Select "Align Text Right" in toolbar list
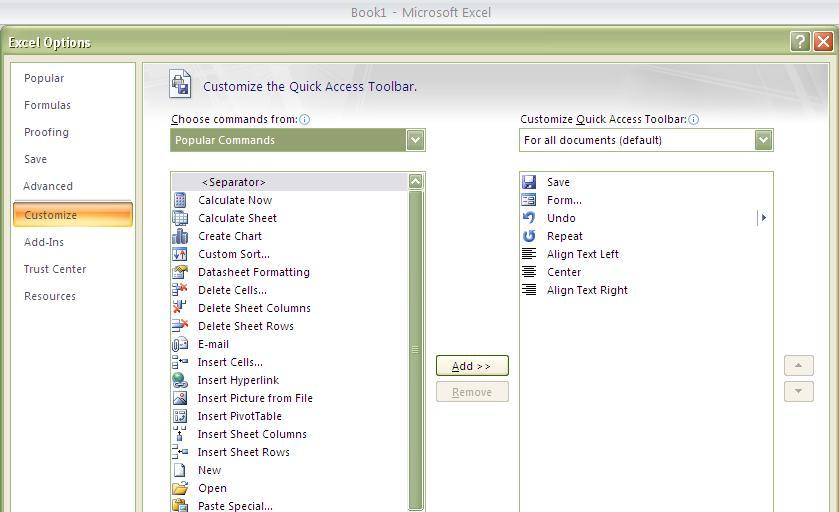The image size is (839, 512). (587, 290)
